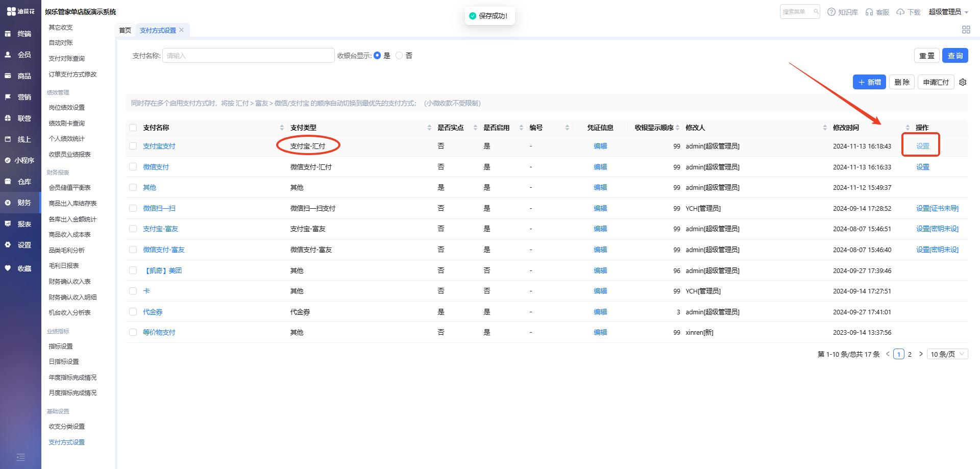Check the 微信扫一扫 row checkbox

[x=133, y=208]
